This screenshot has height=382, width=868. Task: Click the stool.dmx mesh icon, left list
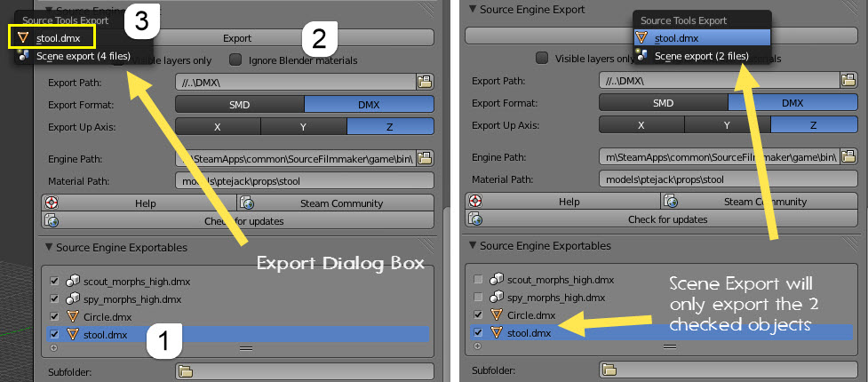73,334
